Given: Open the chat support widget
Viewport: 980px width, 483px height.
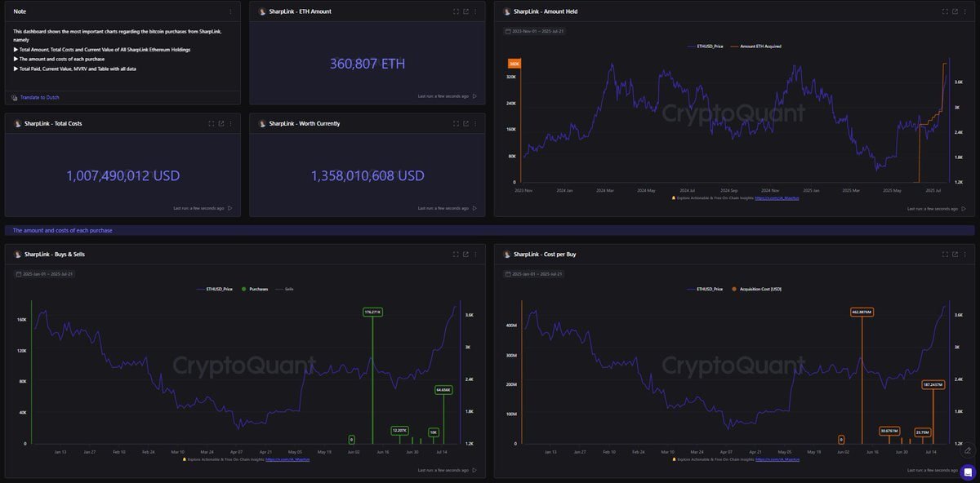Looking at the screenshot, I should (968, 472).
